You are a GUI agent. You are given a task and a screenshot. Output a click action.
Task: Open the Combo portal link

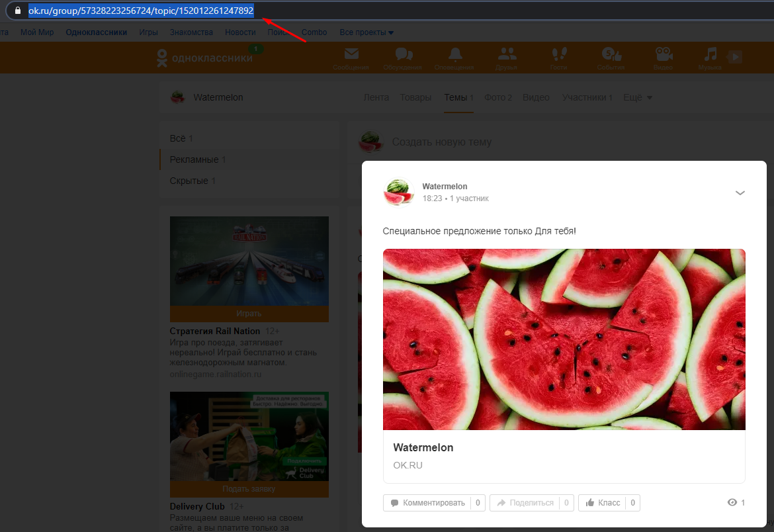[x=314, y=32]
